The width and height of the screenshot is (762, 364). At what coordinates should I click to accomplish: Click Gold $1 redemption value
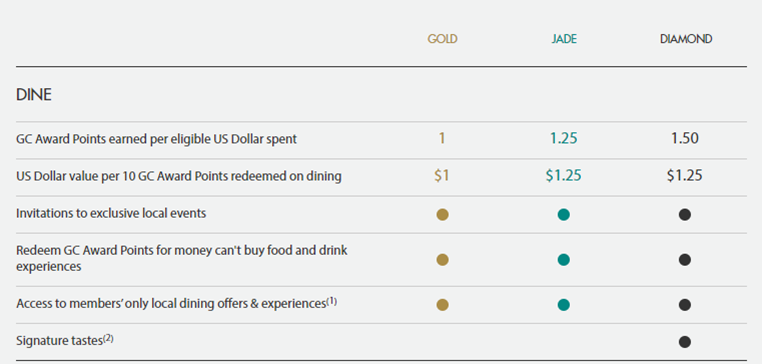(x=442, y=175)
